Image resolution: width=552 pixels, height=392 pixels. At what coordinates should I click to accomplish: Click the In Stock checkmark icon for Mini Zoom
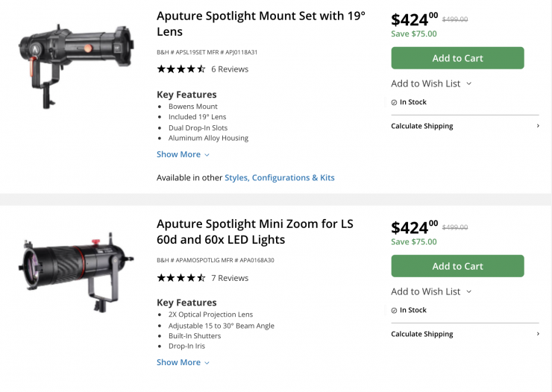[x=395, y=310]
